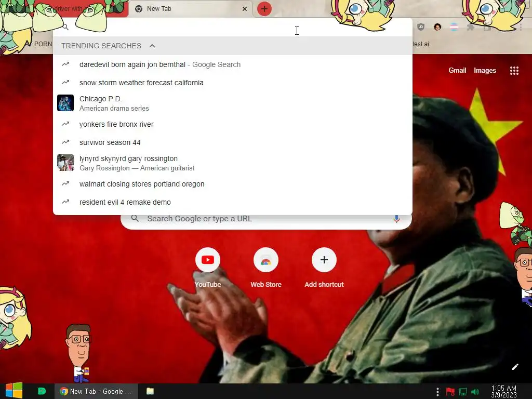Screen dimensions: 532x399
Task: Click the trending arrow beside snow storm weather
Action: (65, 82)
